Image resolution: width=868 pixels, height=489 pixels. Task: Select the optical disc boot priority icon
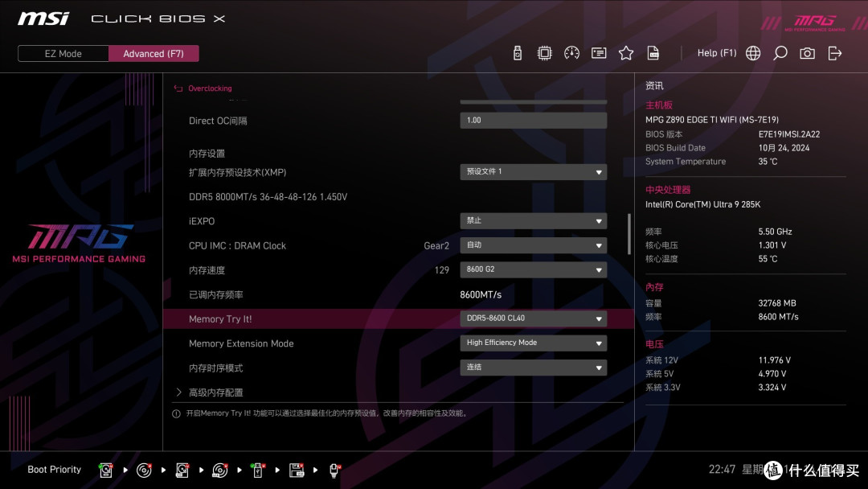pyautogui.click(x=144, y=471)
